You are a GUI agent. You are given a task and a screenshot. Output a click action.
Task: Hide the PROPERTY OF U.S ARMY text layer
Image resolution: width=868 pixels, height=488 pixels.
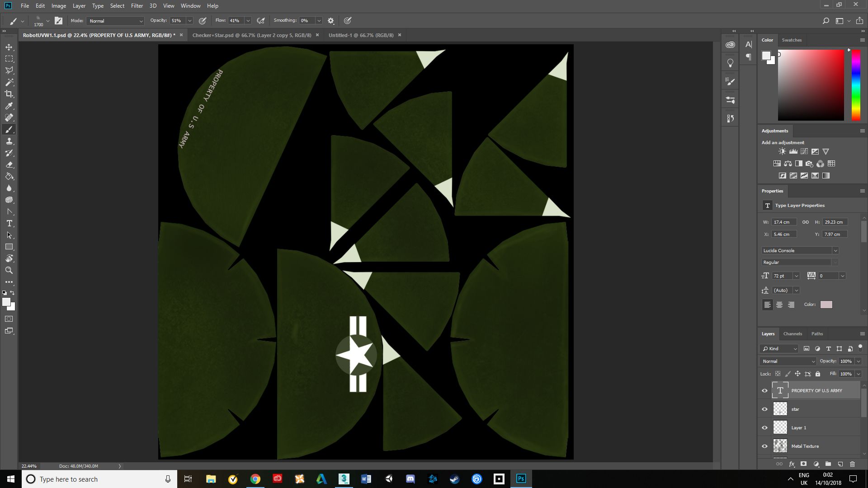tap(764, 390)
